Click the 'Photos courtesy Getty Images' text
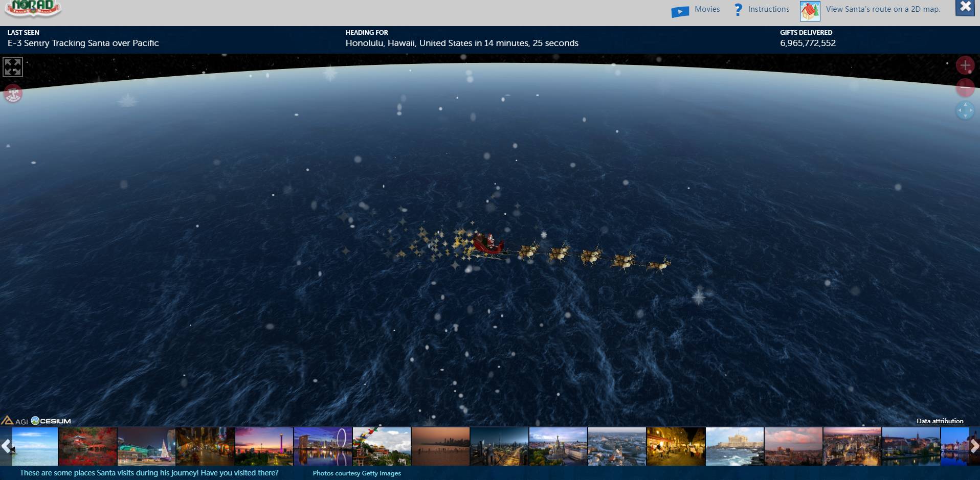Image resolution: width=980 pixels, height=480 pixels. click(357, 473)
